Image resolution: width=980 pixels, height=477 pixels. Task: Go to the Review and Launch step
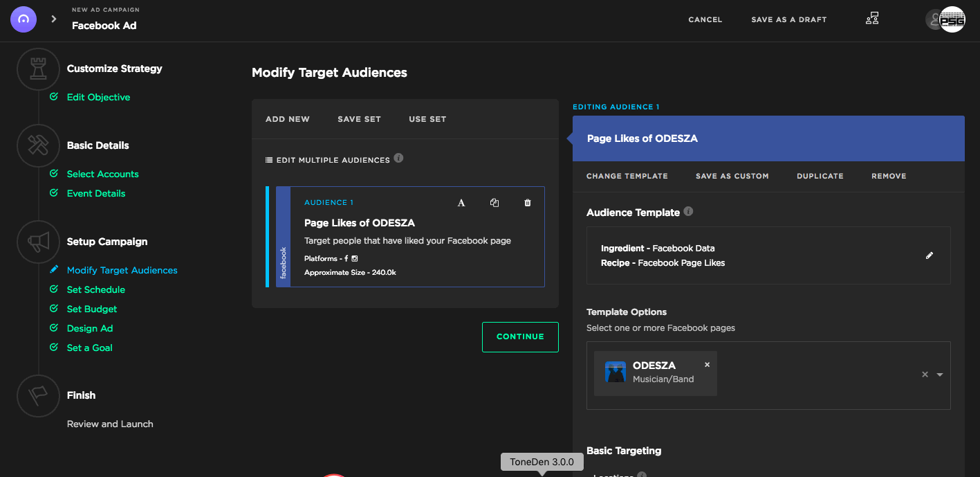pyautogui.click(x=110, y=424)
